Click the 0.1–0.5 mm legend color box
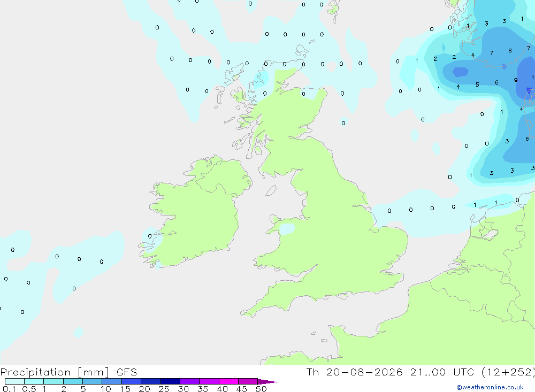Image resolution: width=535 pixels, height=392 pixels. (x=14, y=381)
